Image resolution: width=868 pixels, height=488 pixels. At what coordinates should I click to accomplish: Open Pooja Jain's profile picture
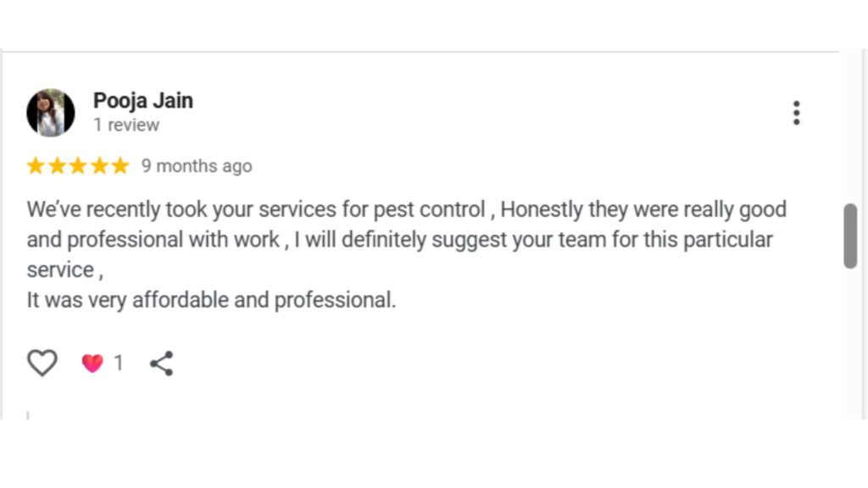(x=51, y=113)
